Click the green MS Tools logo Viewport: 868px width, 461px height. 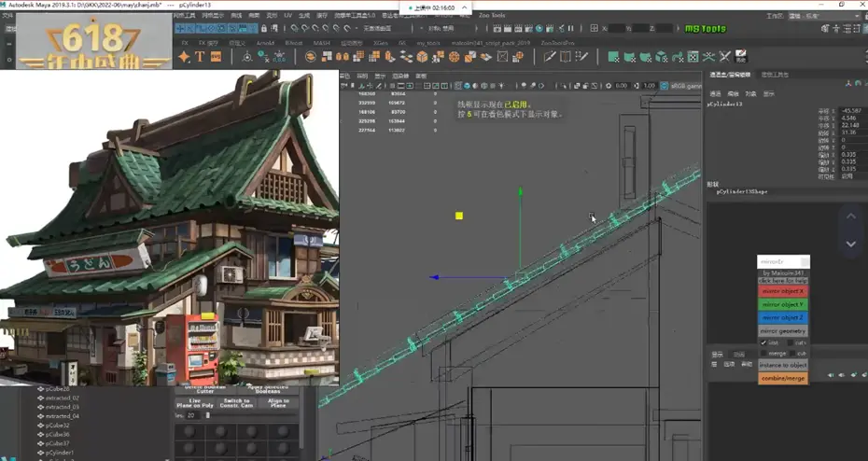[705, 29]
